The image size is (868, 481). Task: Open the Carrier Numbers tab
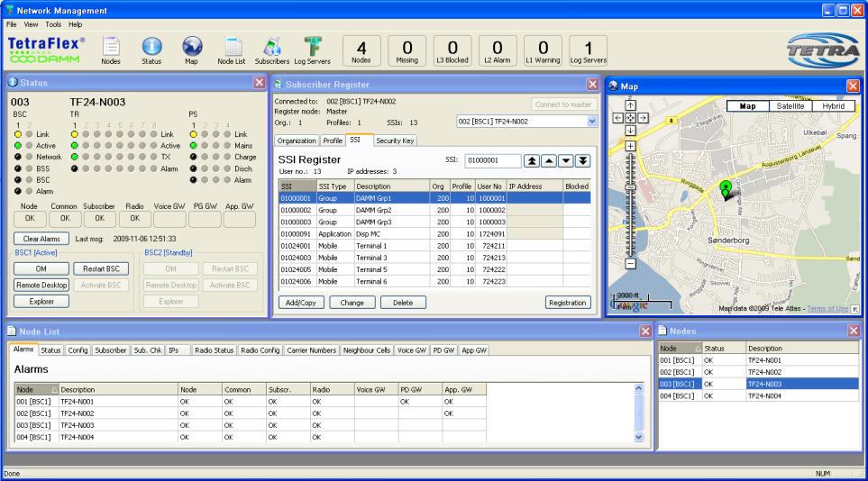point(311,350)
